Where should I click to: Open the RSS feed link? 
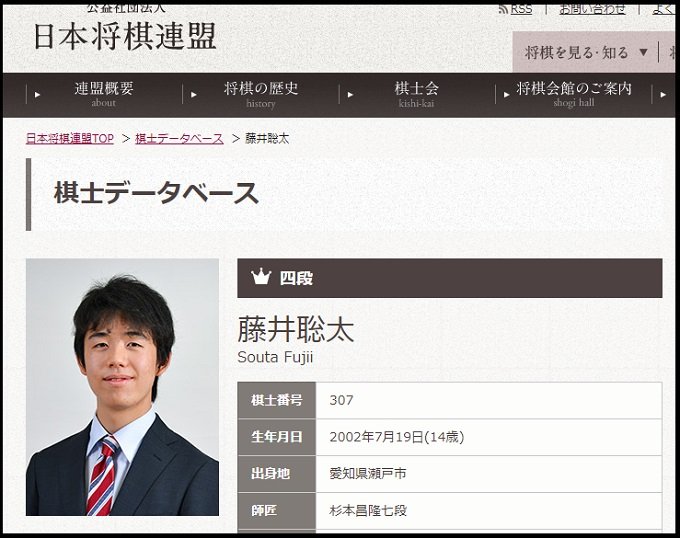click(x=521, y=9)
